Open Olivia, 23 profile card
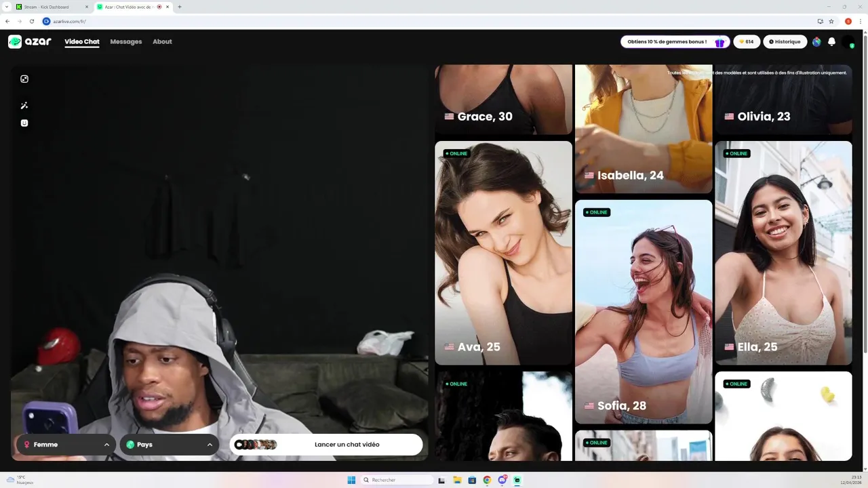The height and width of the screenshot is (488, 868). [x=783, y=100]
